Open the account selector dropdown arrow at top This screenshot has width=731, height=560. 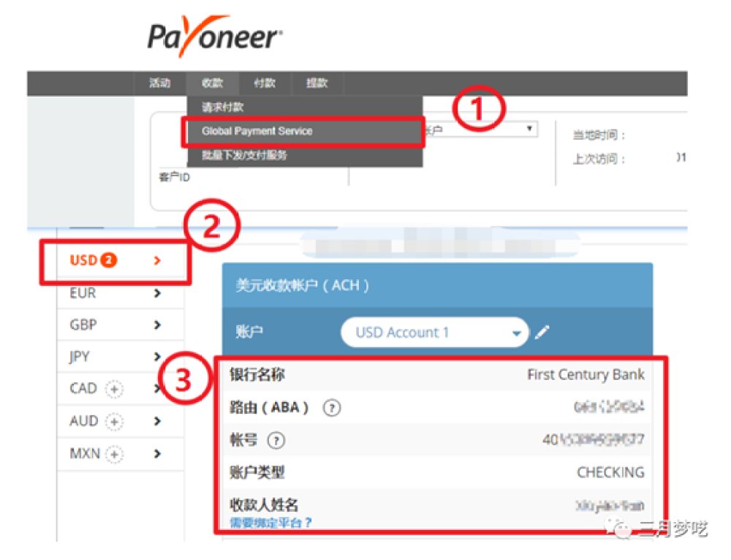(x=529, y=128)
